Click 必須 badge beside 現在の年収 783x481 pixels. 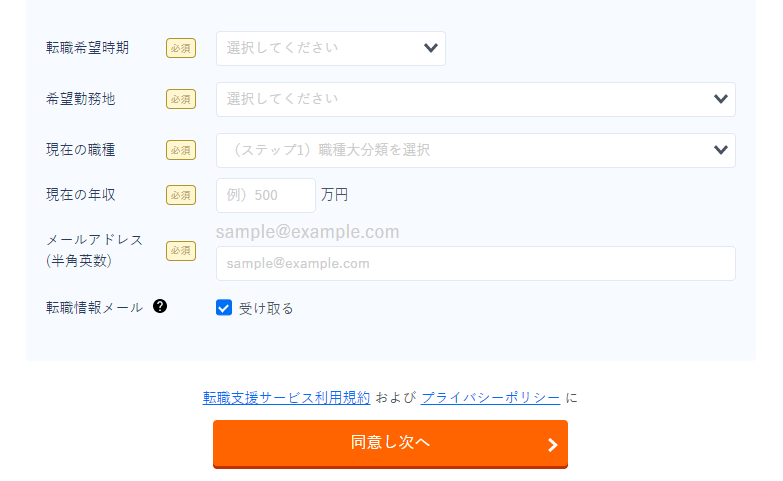coord(180,195)
